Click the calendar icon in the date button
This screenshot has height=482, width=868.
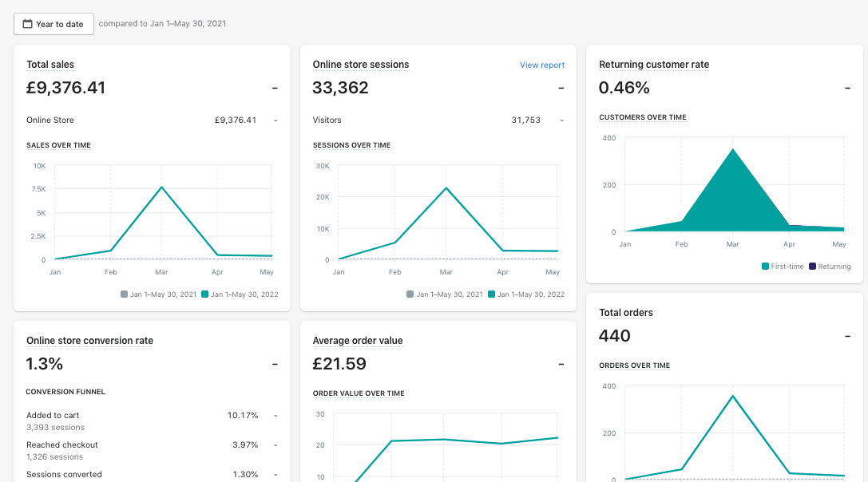27,24
